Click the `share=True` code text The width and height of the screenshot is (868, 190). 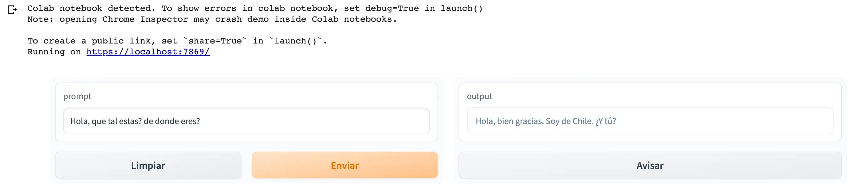215,41
